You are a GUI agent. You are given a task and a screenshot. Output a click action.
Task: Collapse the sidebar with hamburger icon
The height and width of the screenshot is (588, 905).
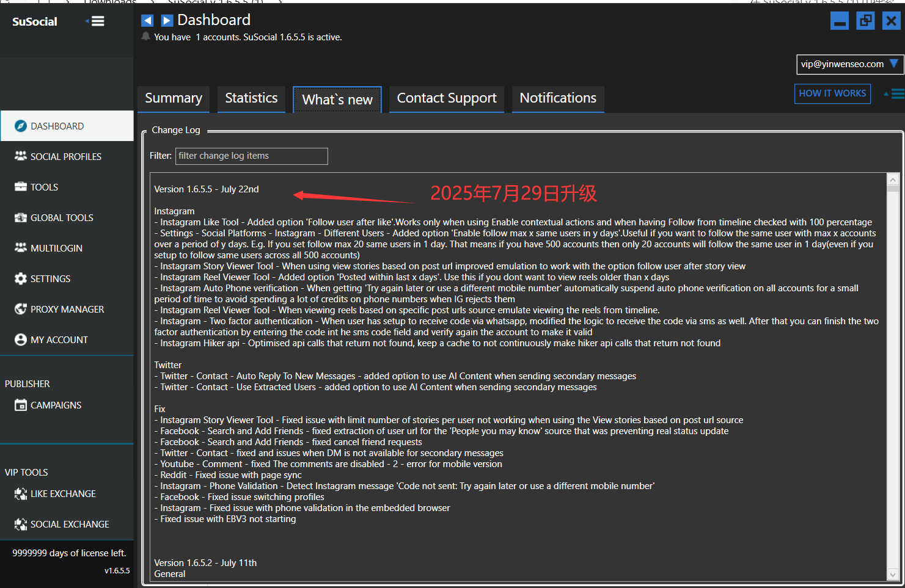(95, 21)
